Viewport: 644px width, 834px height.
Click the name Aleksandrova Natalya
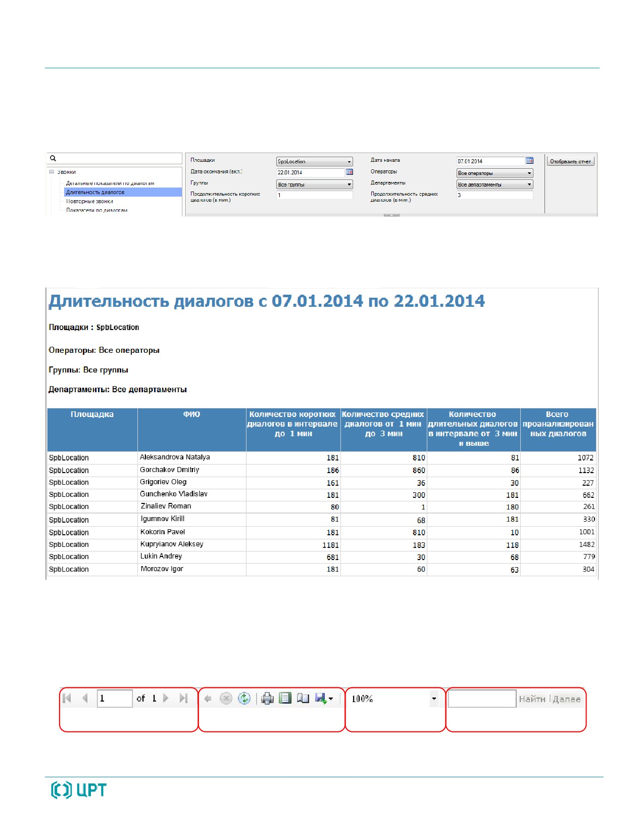(175, 457)
